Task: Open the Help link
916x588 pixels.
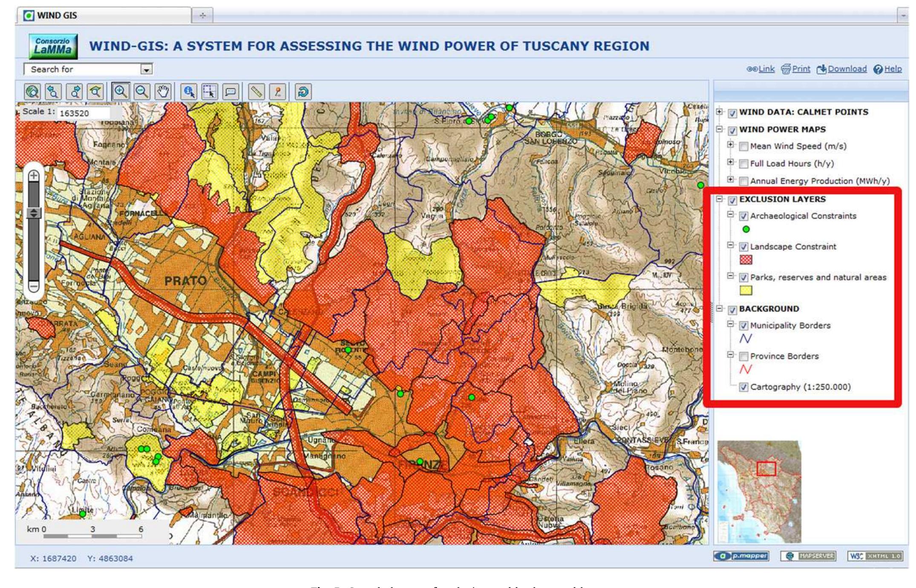Action: point(893,68)
